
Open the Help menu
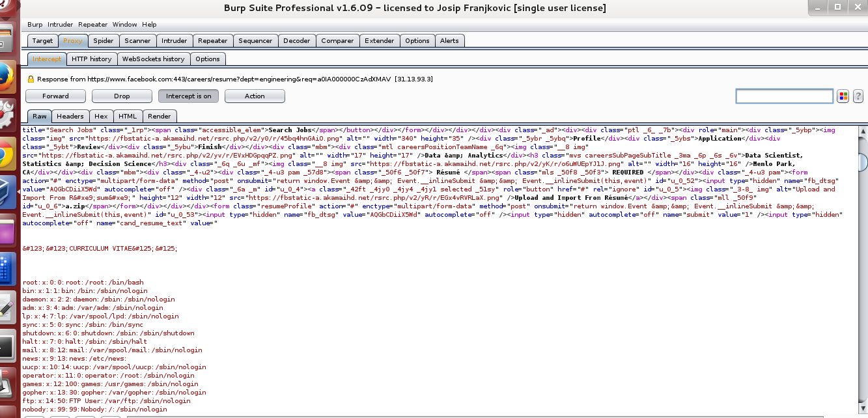pos(149,24)
